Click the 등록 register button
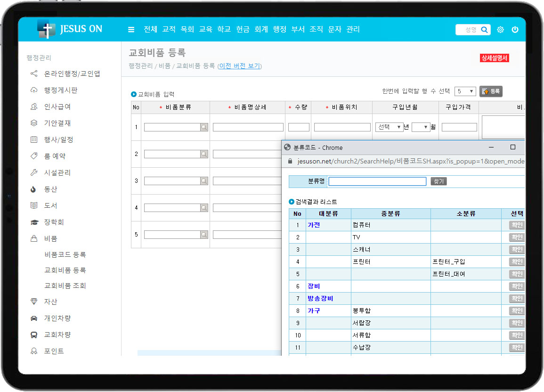This screenshot has height=392, width=544. click(x=491, y=91)
